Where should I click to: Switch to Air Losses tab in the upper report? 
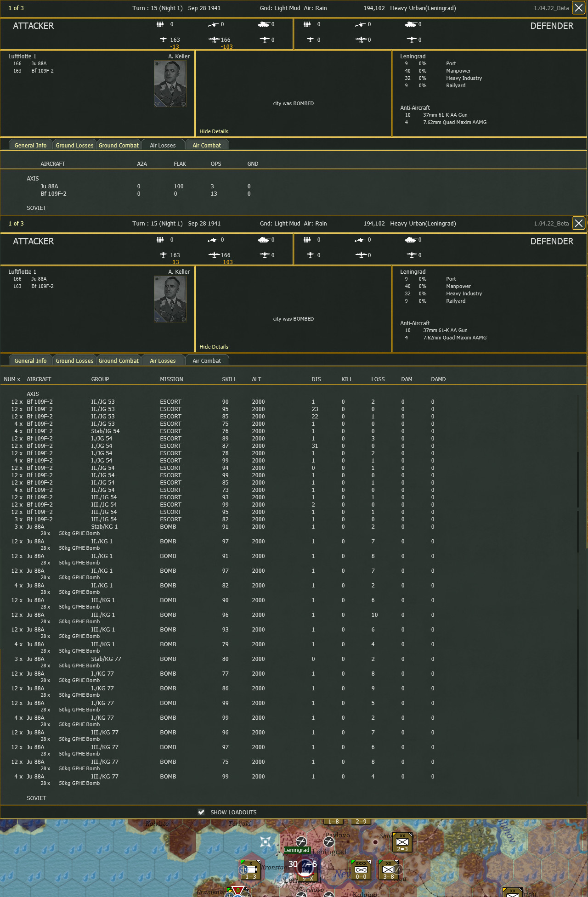coord(163,145)
